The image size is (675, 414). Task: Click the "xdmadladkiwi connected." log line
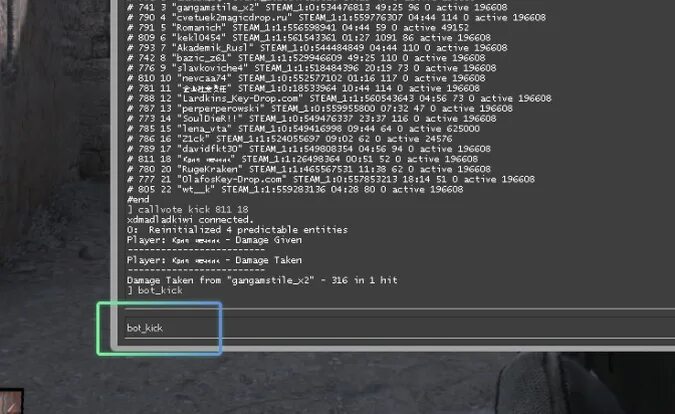click(x=190, y=219)
